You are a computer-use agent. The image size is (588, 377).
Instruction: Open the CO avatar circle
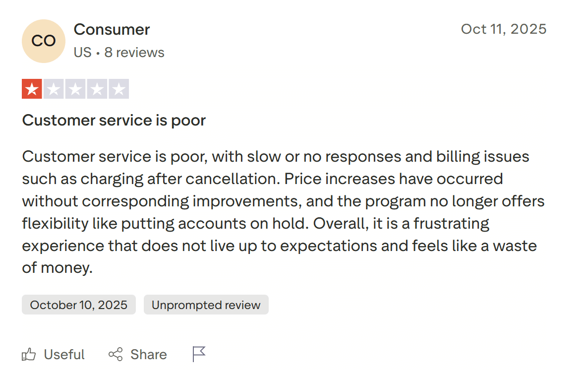tap(44, 41)
